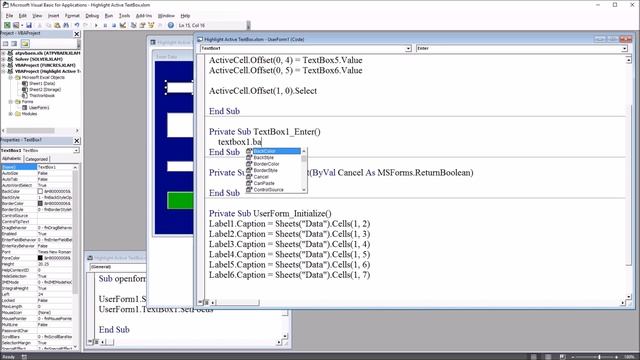Switch to the Categorized properties tab
The width and height of the screenshot is (640, 360).
coord(37,159)
